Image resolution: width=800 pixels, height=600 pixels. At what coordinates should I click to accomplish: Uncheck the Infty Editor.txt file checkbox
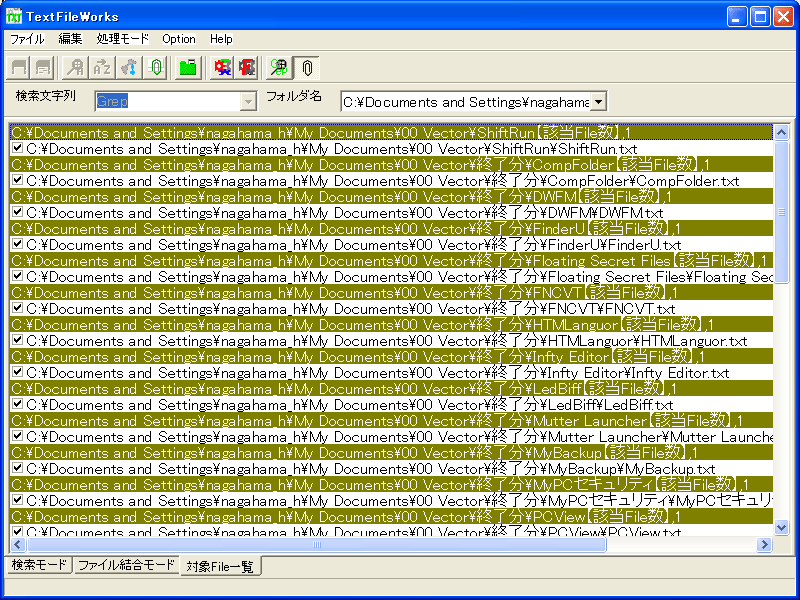(17, 372)
